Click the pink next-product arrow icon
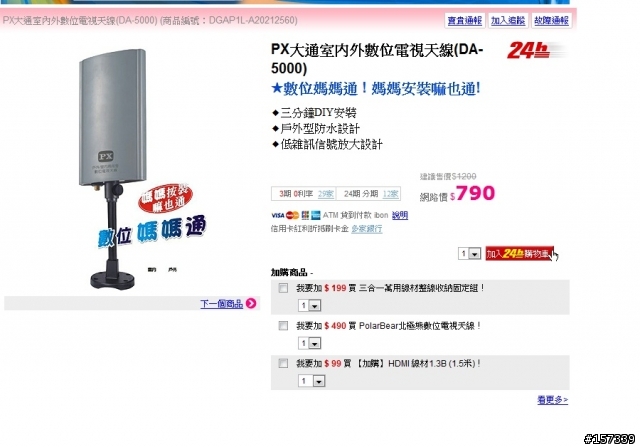 [x=251, y=303]
